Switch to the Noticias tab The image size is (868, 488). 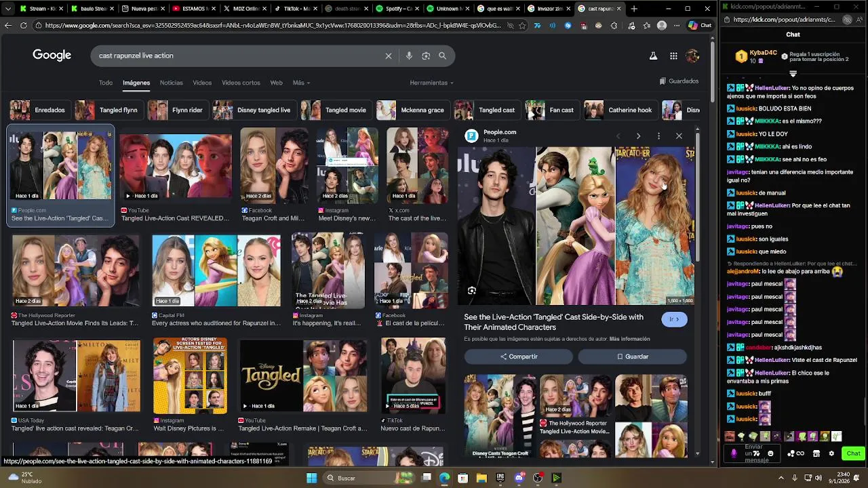(171, 83)
